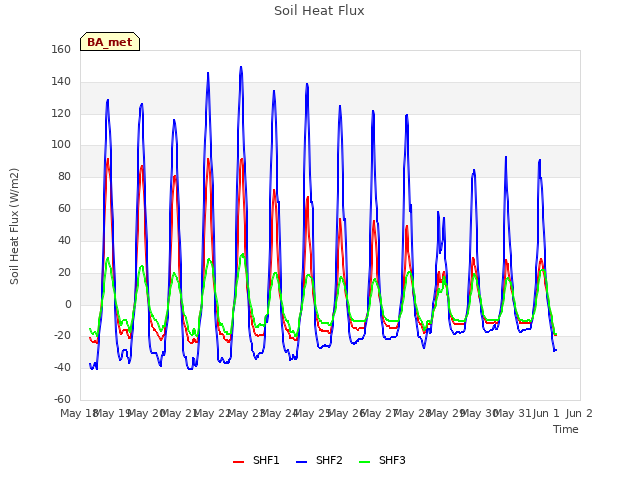Screen dimensions: 640x480
Task: Click the Time x-axis label
Action: click(x=566, y=429)
